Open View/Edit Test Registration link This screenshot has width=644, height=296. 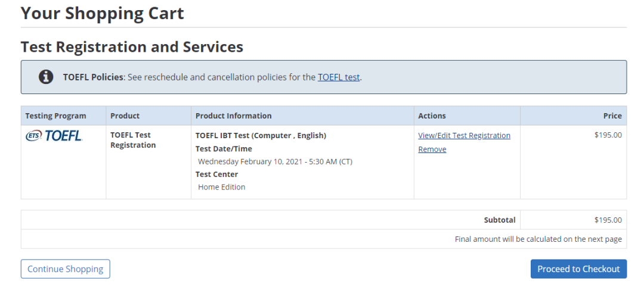tap(464, 135)
